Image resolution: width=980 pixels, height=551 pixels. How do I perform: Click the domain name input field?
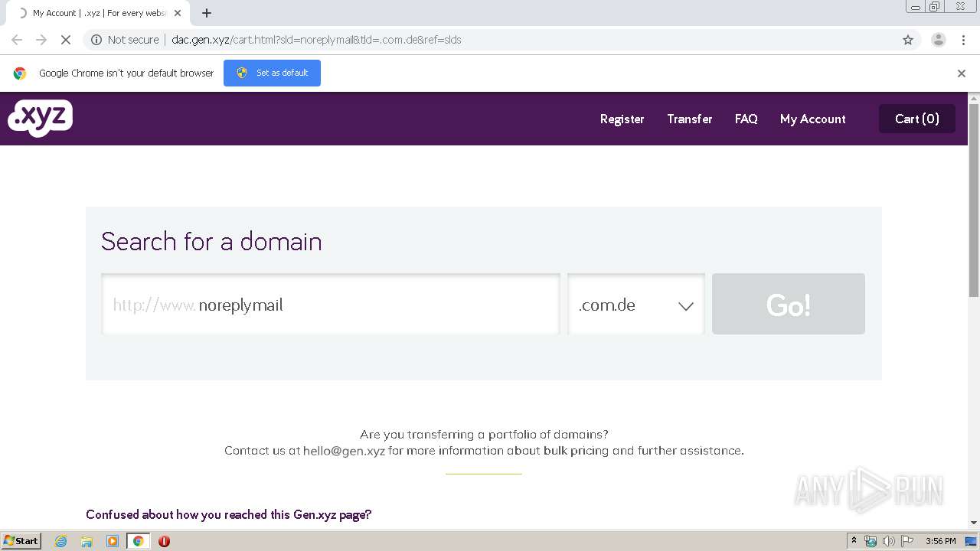tap(331, 304)
